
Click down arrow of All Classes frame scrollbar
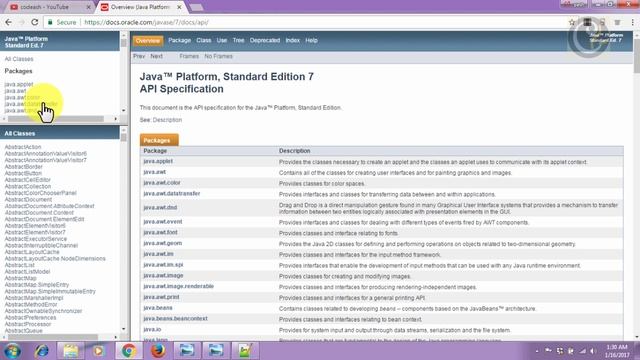(124, 329)
